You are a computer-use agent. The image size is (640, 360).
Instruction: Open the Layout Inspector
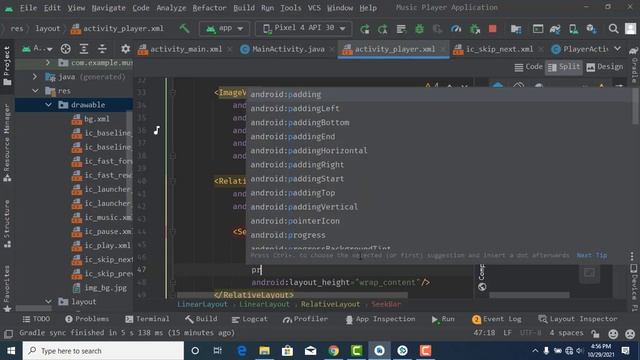(x=578, y=319)
